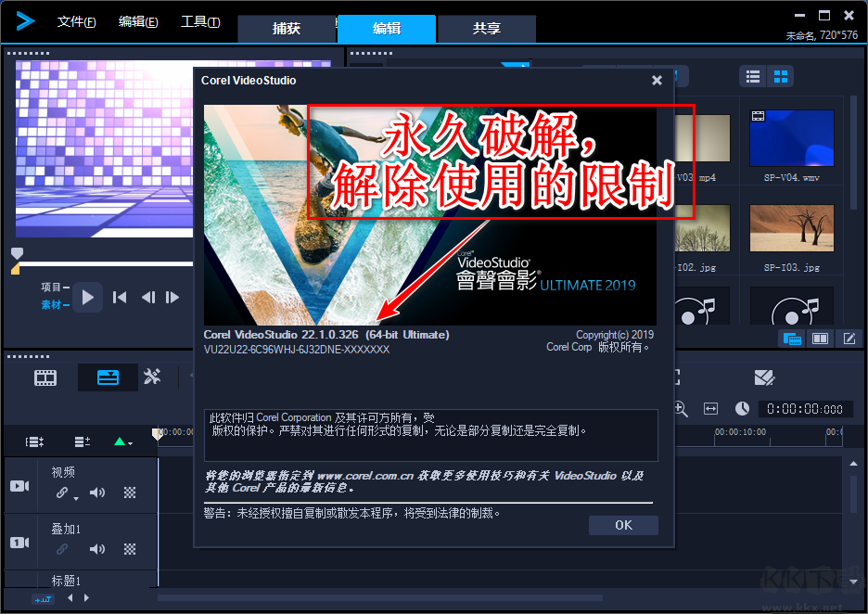Open the 工具 (Tools) menu
Image resolution: width=868 pixels, height=614 pixels.
click(x=200, y=21)
